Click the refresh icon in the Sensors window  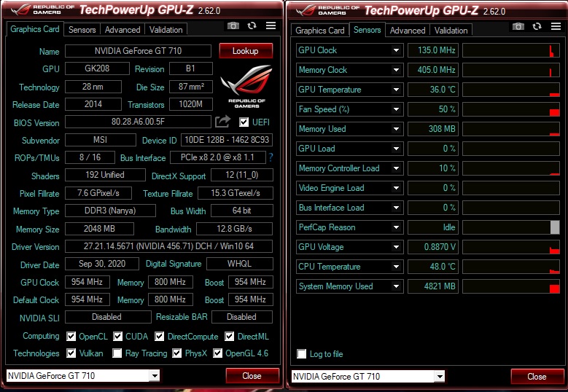537,26
